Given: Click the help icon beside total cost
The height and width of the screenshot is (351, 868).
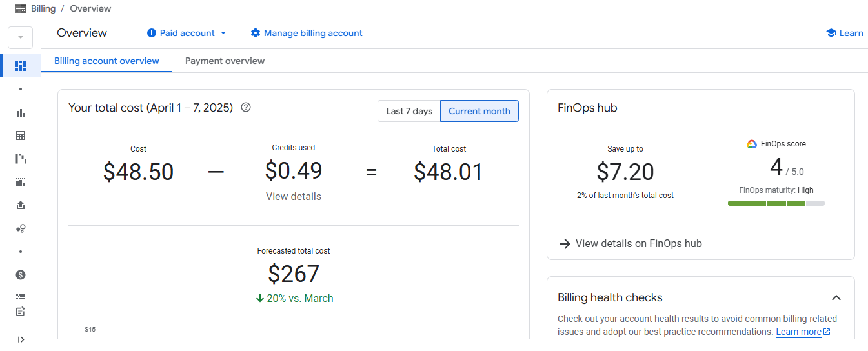Looking at the screenshot, I should pyautogui.click(x=246, y=108).
